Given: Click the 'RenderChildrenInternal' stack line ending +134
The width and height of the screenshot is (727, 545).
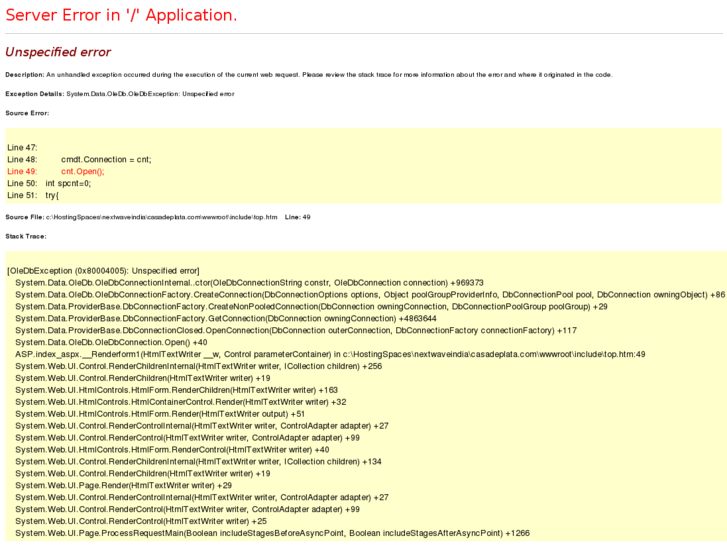Looking at the screenshot, I should (x=198, y=462).
